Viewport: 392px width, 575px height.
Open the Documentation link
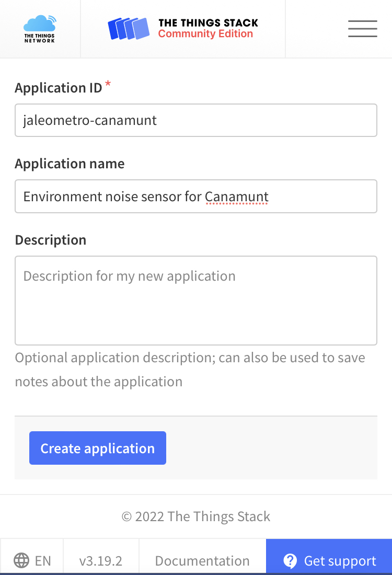(202, 561)
